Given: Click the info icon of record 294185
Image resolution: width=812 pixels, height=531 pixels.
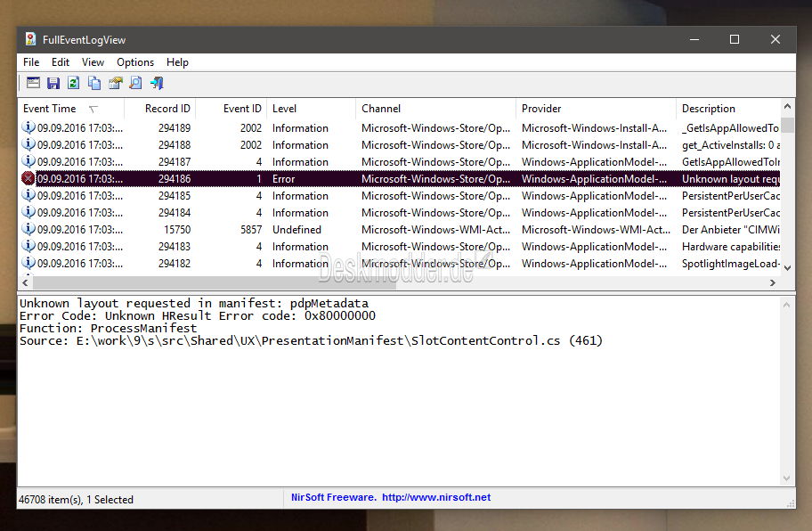Looking at the screenshot, I should point(28,195).
